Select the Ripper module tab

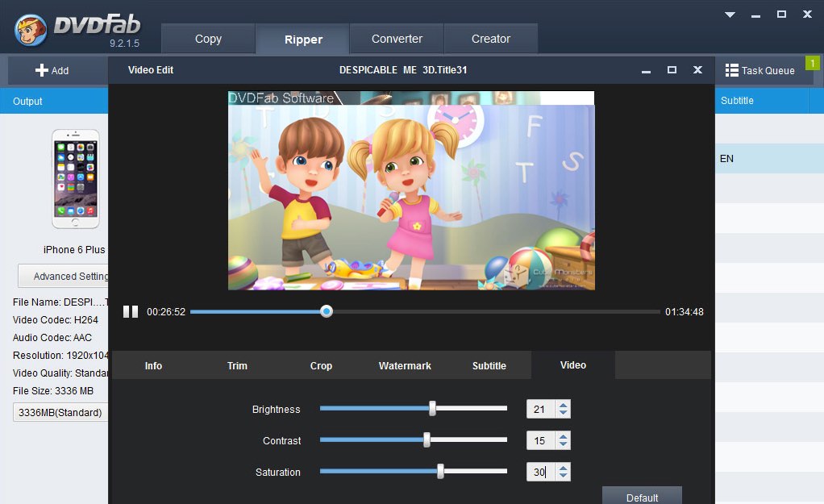(x=302, y=39)
